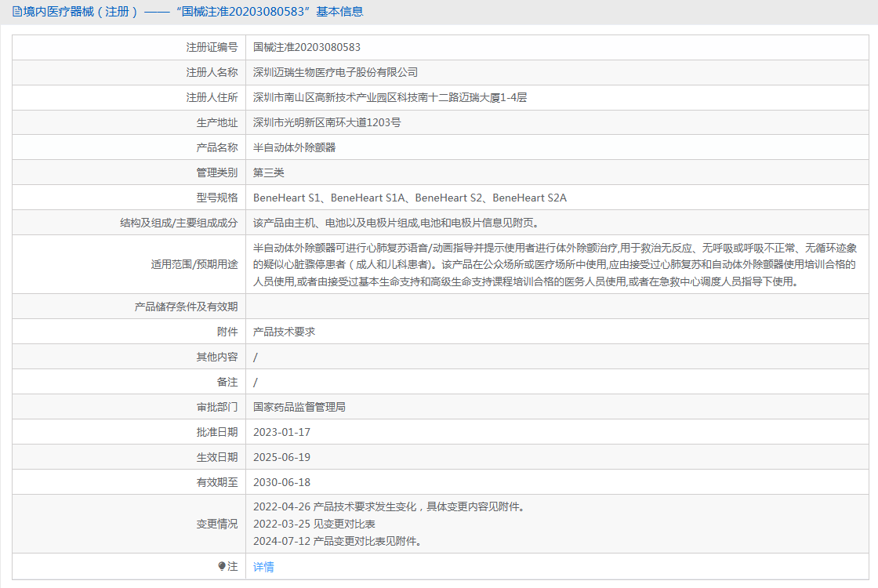Click the model list starting BeneHeart S1
This screenshot has height=588, width=878.
pyautogui.click(x=410, y=198)
